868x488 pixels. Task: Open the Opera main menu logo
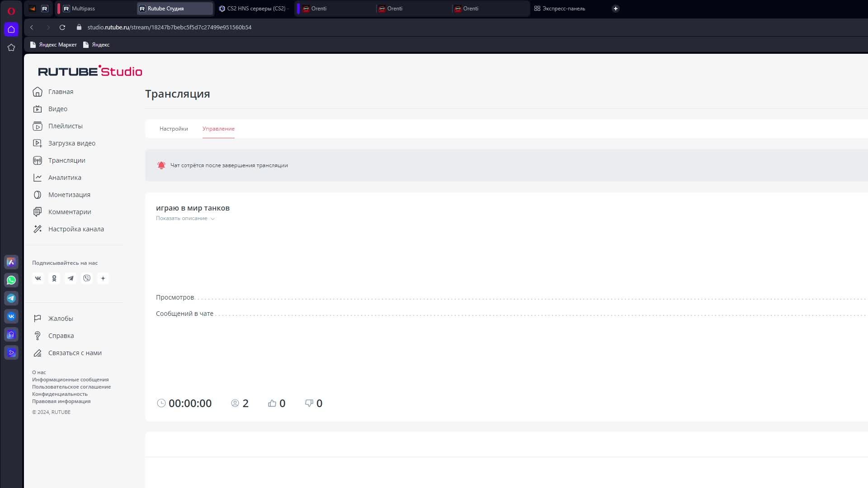coord(11,11)
